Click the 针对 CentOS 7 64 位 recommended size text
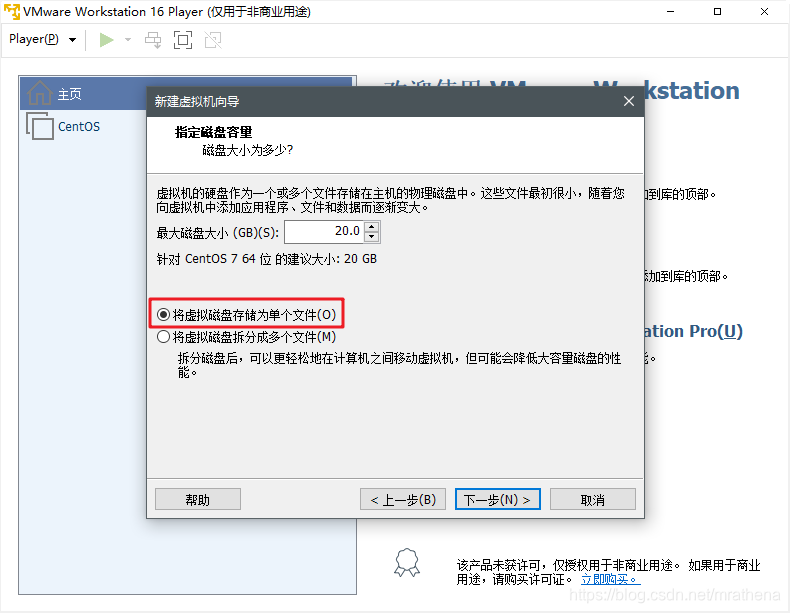The height and width of the screenshot is (613, 790). click(x=267, y=259)
